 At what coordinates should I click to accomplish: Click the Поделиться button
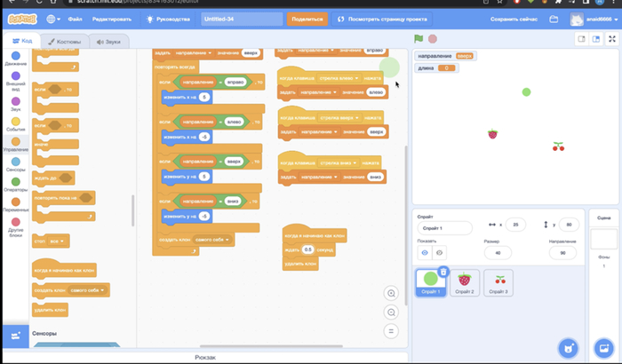click(307, 19)
